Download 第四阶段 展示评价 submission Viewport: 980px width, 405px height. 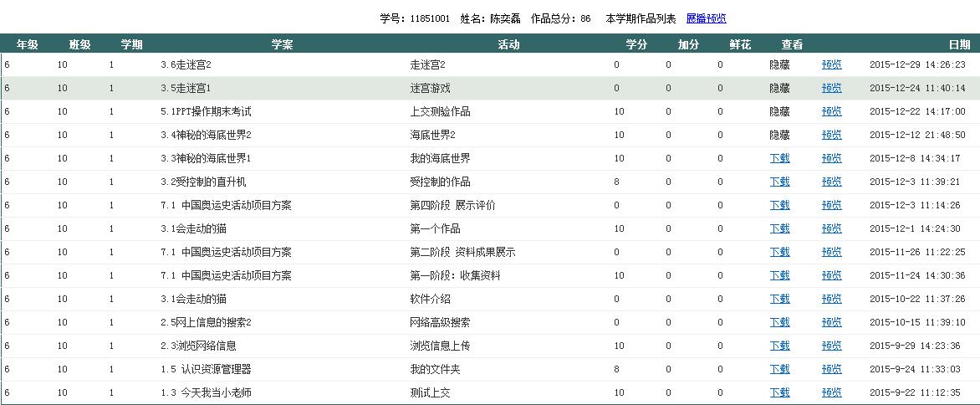coord(779,205)
